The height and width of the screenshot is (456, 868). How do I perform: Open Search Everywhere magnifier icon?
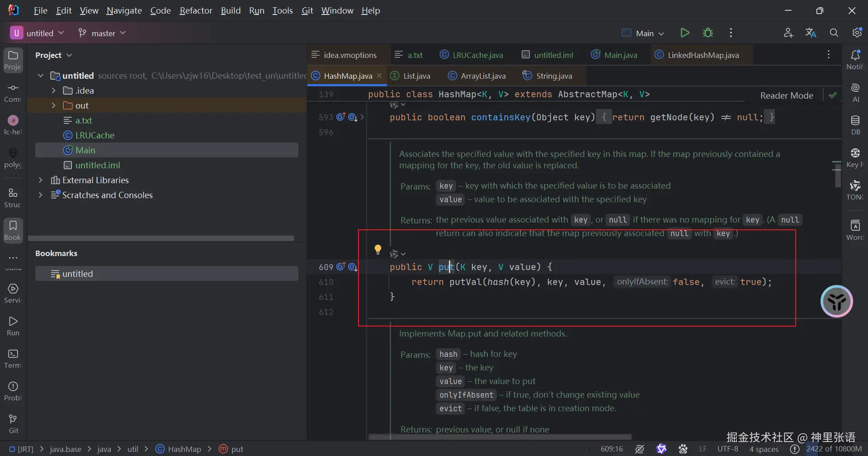click(x=834, y=33)
